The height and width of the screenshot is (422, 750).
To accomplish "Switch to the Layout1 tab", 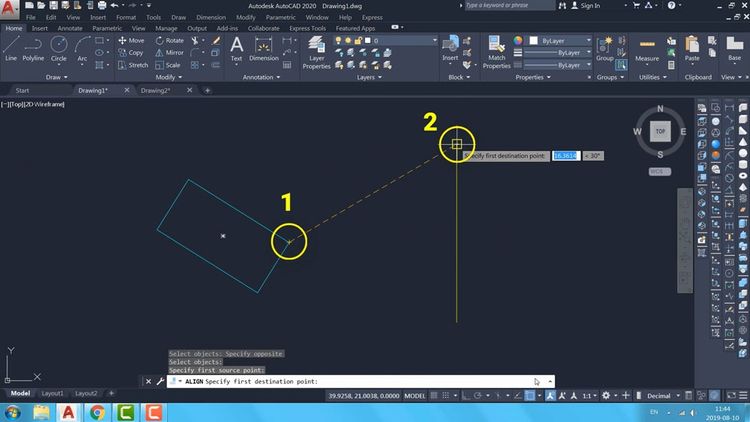I will click(x=51, y=393).
